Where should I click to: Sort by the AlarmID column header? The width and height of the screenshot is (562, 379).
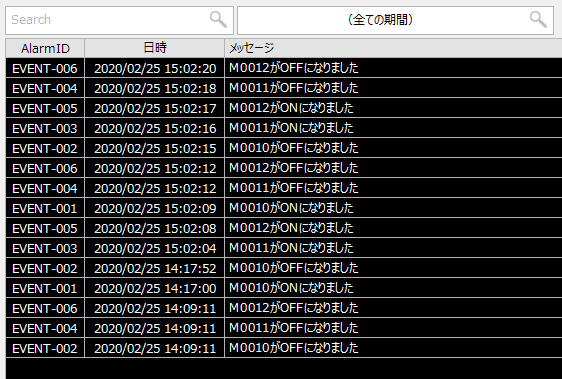[45, 48]
